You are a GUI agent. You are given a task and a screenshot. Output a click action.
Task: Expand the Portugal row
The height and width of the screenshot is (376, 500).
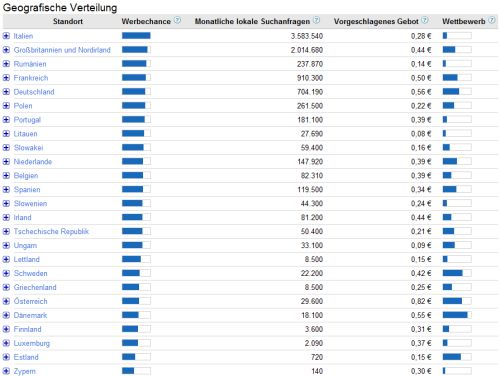click(x=6, y=120)
